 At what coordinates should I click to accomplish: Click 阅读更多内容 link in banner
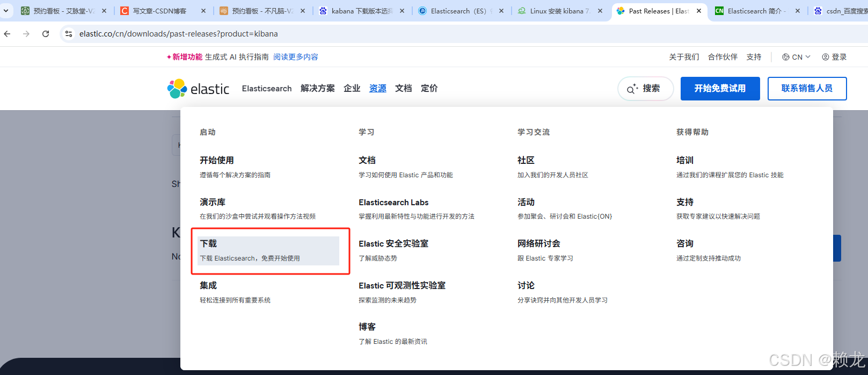pyautogui.click(x=296, y=57)
